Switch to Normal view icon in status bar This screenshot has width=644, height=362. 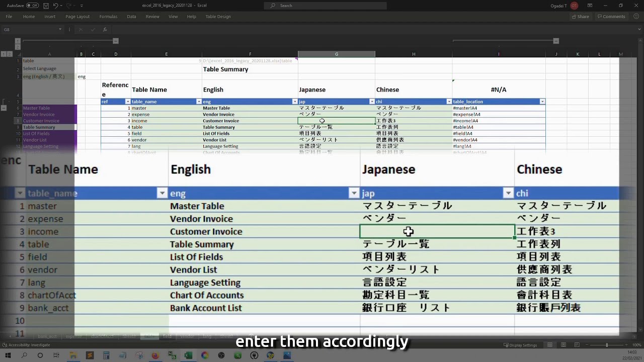tap(550, 345)
